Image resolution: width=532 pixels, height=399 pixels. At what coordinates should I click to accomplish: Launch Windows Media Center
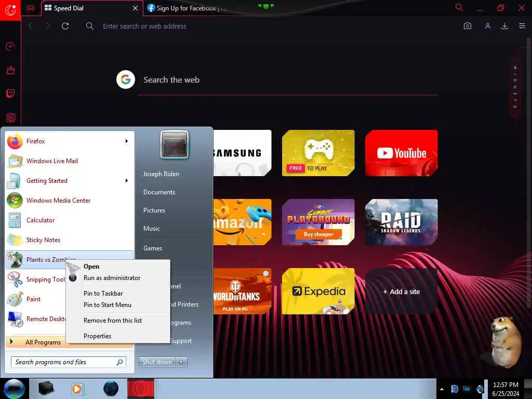70,201
